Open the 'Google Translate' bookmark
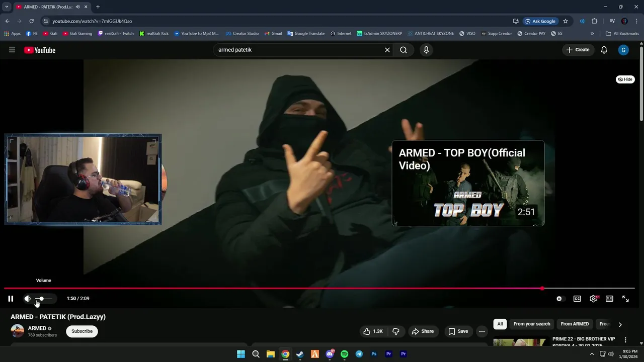 [306, 34]
